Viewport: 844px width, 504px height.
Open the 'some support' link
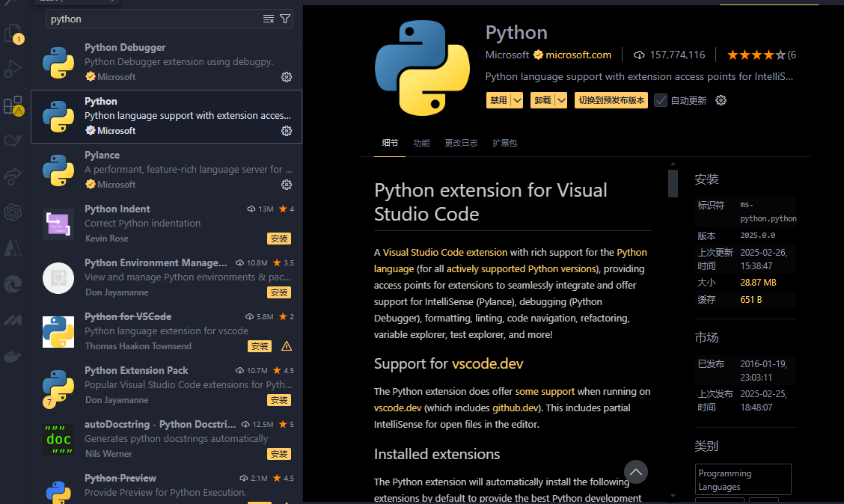[x=545, y=392]
